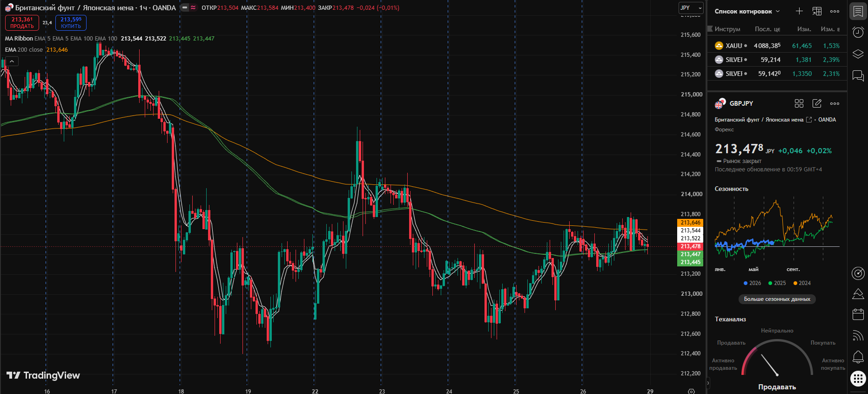Click the XAUUSD price 4088,385
This screenshot has width=868, height=394.
point(767,46)
